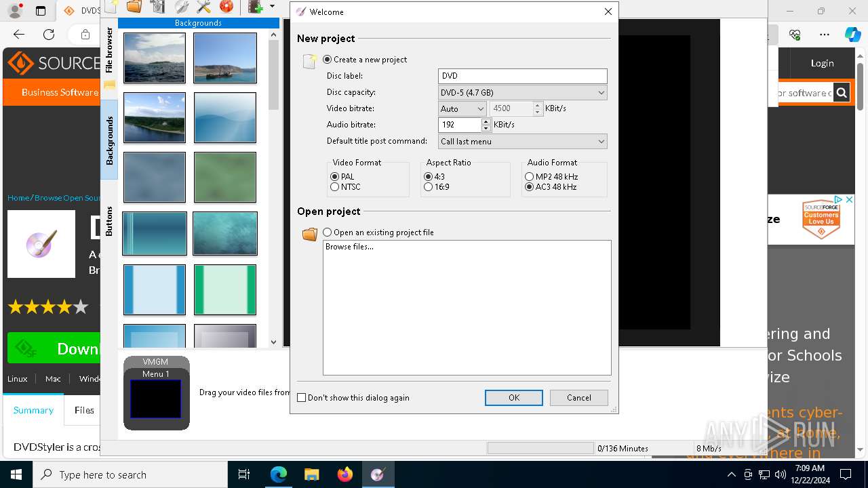
Task: Open the Edge profile avatar icon
Action: 15,11
